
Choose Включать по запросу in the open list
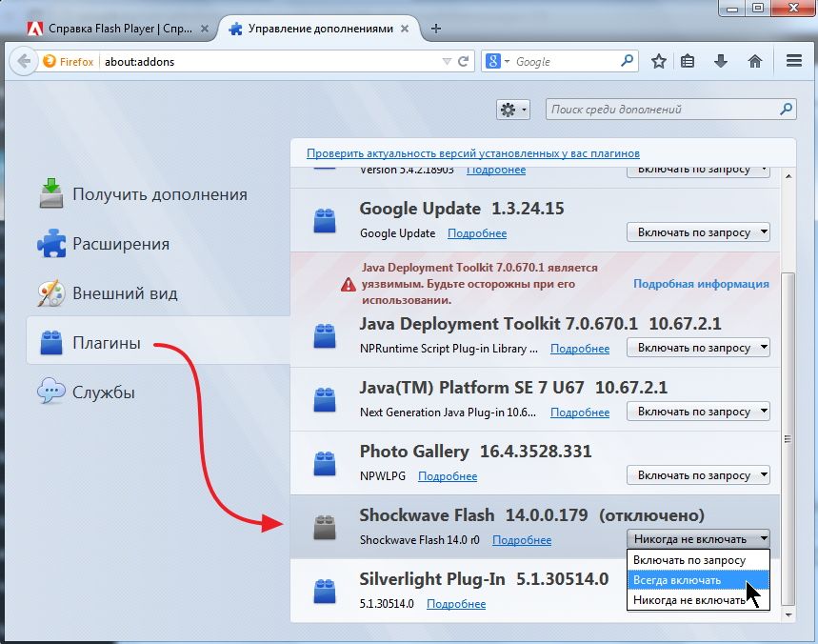(698, 560)
